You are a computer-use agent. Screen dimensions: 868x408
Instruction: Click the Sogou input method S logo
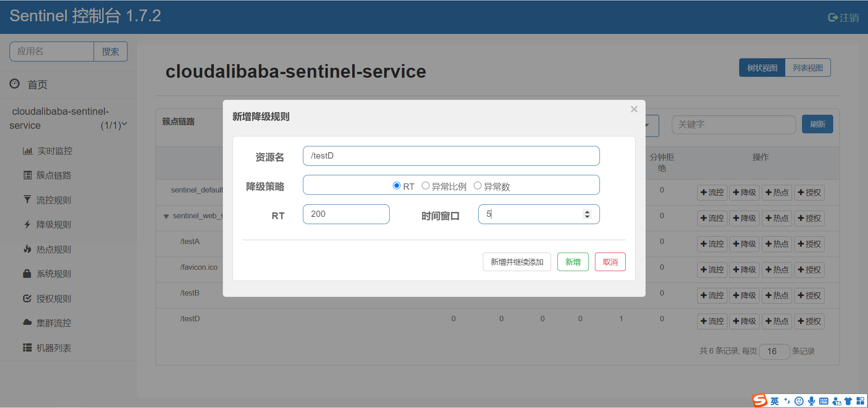(x=759, y=400)
